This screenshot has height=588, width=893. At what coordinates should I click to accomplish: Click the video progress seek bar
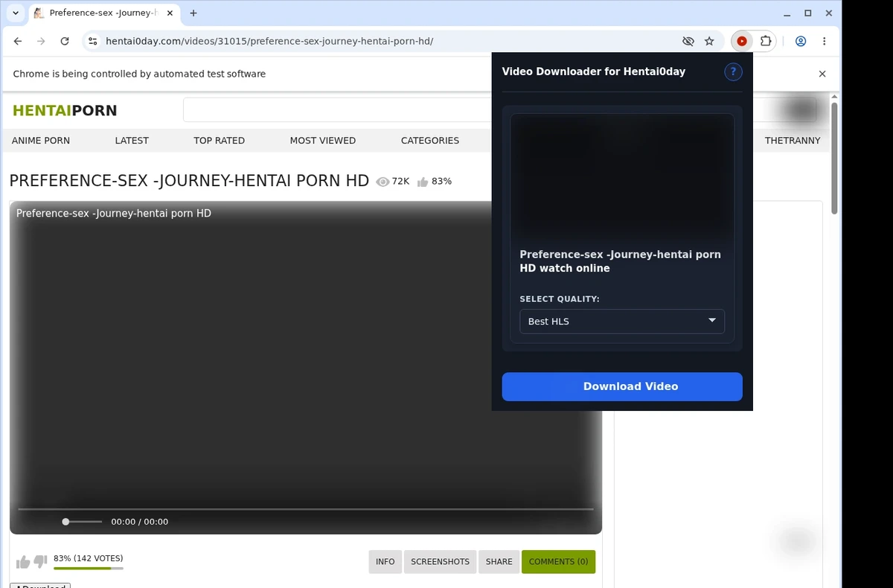click(306, 509)
